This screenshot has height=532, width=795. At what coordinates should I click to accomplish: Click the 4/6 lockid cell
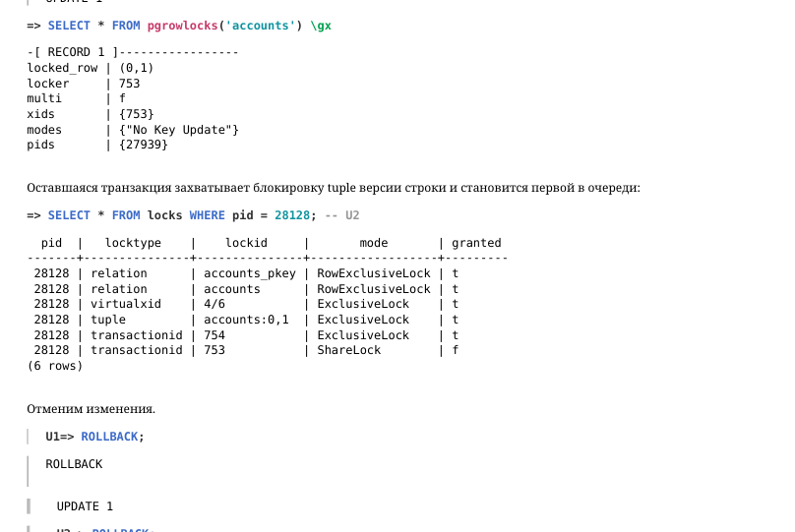pyautogui.click(x=214, y=304)
